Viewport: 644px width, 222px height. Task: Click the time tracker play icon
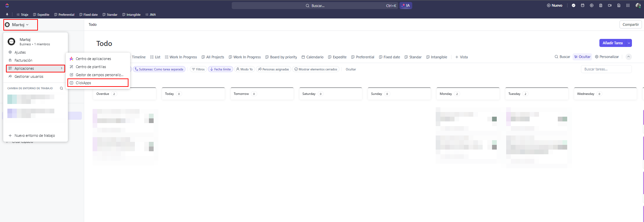(x=592, y=5)
